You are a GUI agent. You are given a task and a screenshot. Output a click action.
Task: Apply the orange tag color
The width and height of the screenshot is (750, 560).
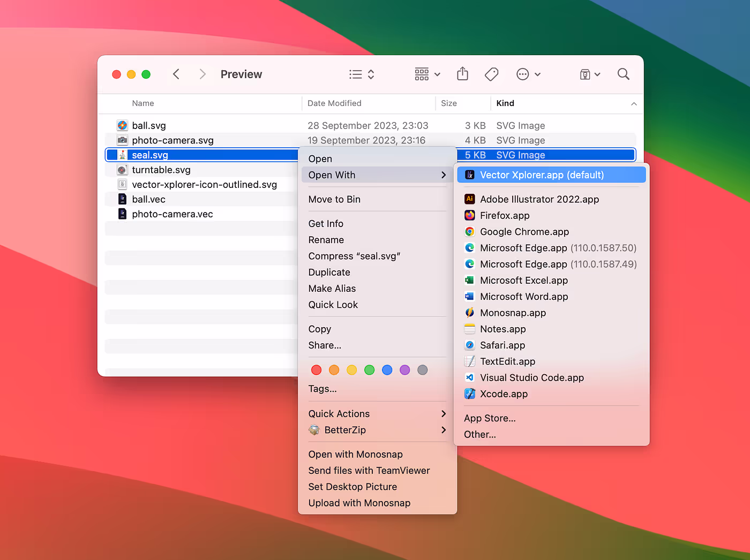click(x=334, y=370)
